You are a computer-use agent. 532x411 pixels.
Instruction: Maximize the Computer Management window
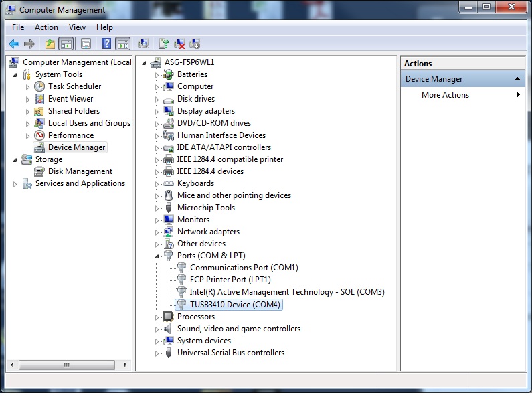coord(486,7)
